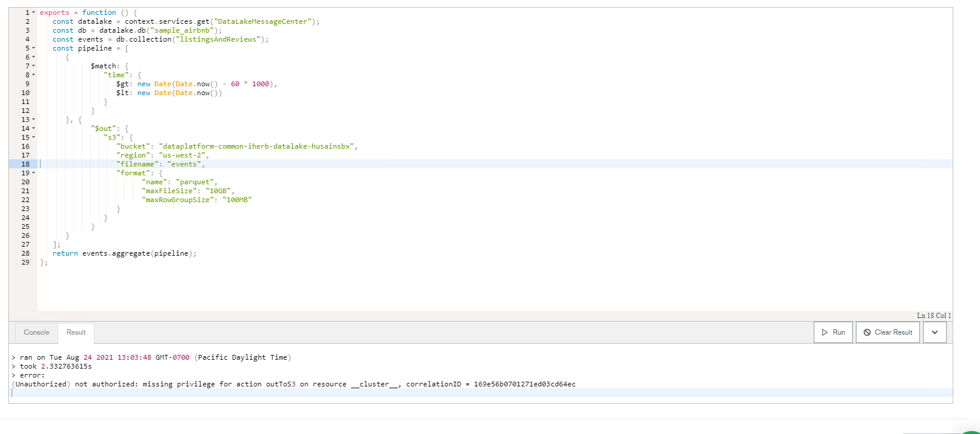Fold the "time" object at line 8
The width and height of the screenshot is (980, 434).
point(34,75)
